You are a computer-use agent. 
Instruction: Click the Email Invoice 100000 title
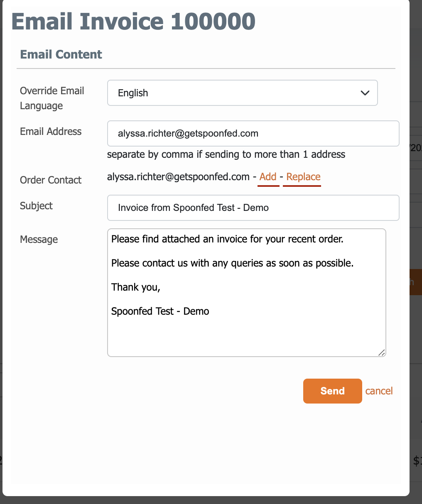[x=133, y=22]
